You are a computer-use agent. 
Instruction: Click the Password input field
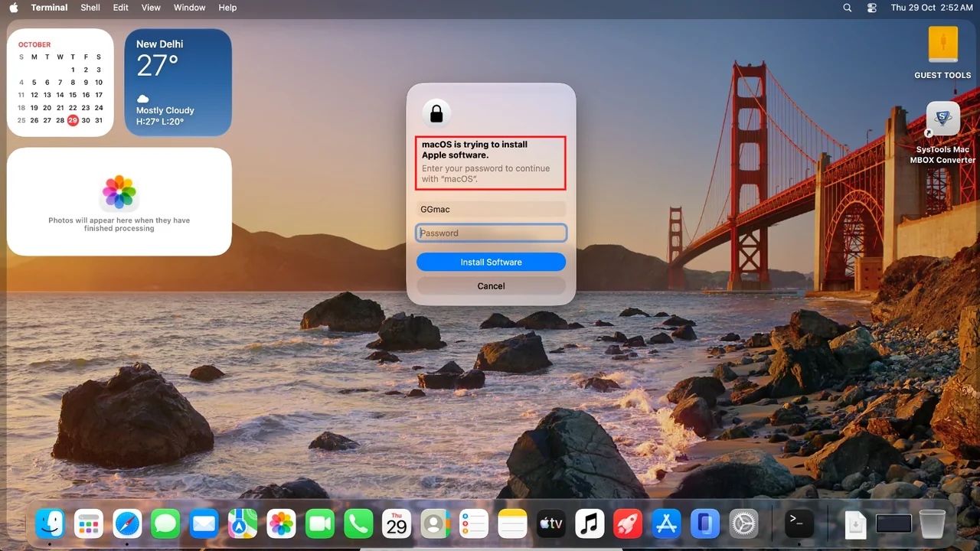(x=491, y=233)
